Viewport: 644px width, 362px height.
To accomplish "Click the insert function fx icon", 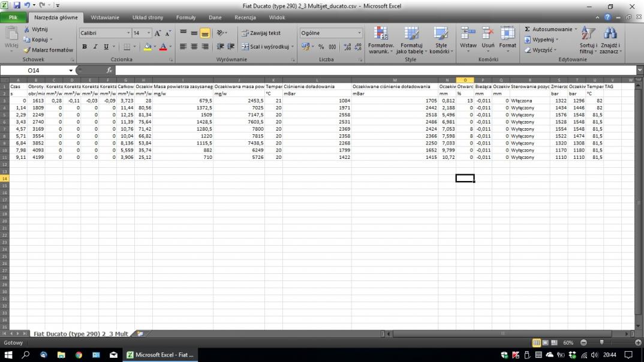I will pyautogui.click(x=109, y=70).
